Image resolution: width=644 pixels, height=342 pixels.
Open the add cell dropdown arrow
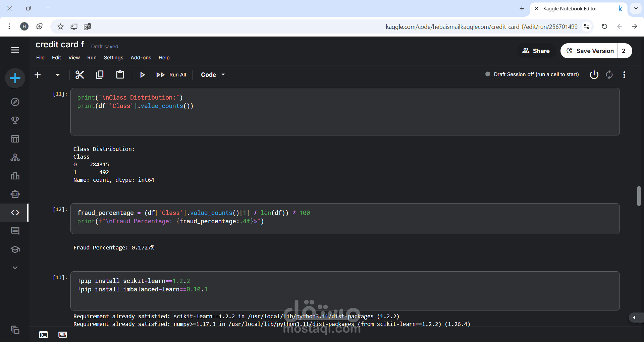[58, 75]
